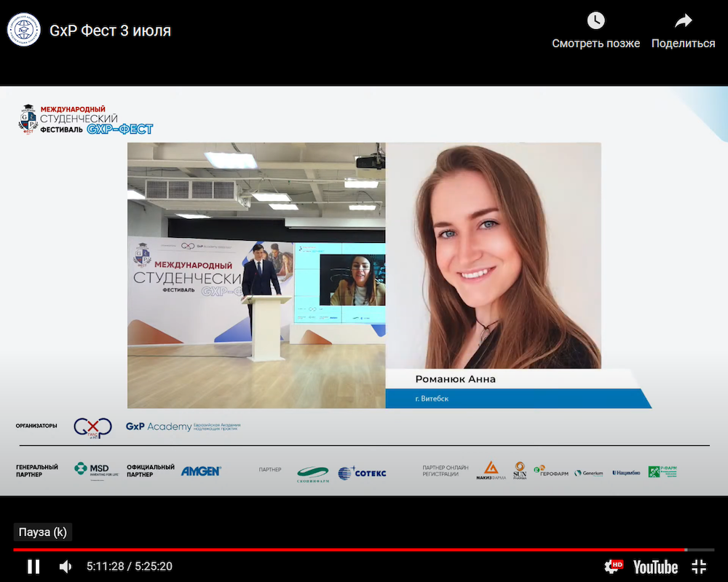This screenshot has height=582, width=728.
Task: Mute the video with the speaker icon
Action: tap(66, 566)
